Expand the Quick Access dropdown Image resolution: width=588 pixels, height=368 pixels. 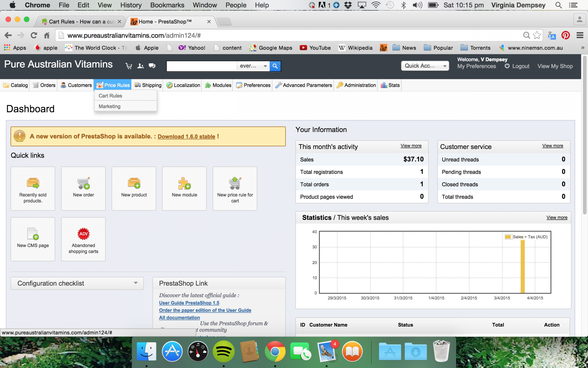pos(425,66)
